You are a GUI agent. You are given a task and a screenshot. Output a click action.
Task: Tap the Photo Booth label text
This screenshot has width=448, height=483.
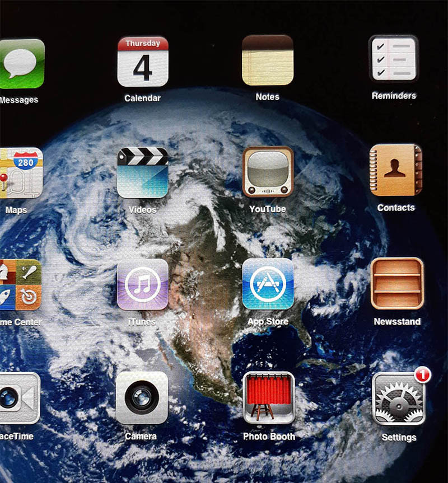pos(269,437)
